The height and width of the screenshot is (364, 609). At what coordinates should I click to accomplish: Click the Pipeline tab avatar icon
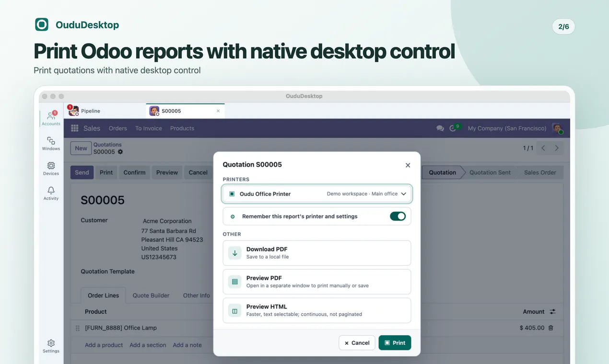click(x=73, y=111)
